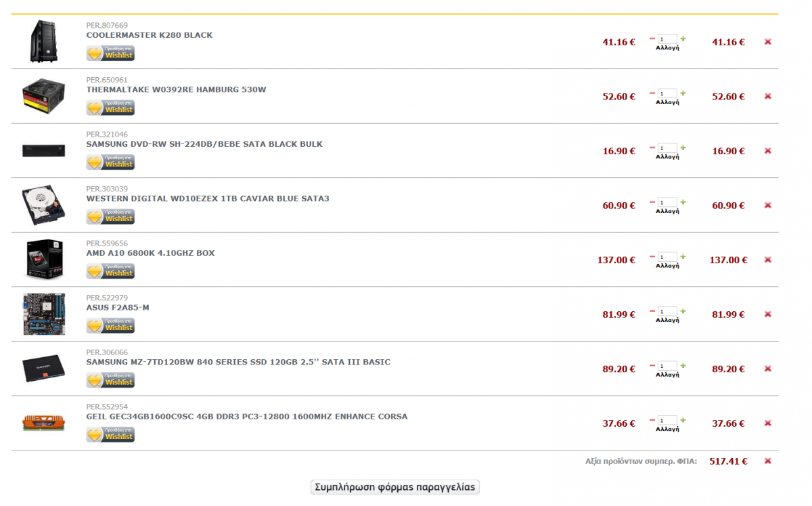Open SAMSUNG MZ-7TD120BW 840 SERIES title
This screenshot has width=812, height=506.
point(238,362)
